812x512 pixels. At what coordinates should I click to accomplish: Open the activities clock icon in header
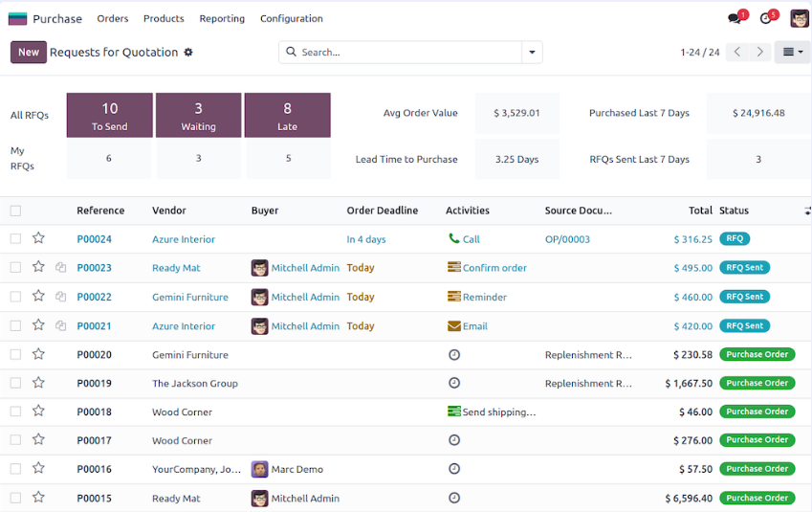[x=766, y=18]
